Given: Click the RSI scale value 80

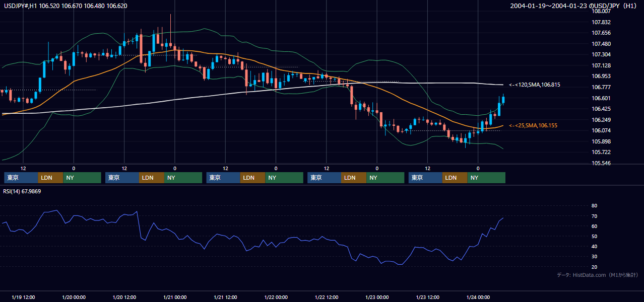Looking at the screenshot, I should tap(594, 206).
